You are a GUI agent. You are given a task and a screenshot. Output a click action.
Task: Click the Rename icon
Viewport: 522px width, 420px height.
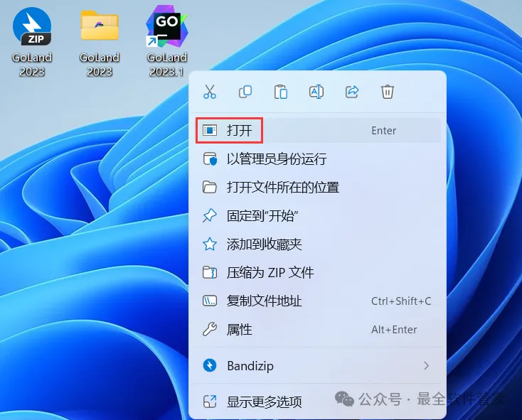pyautogui.click(x=316, y=92)
